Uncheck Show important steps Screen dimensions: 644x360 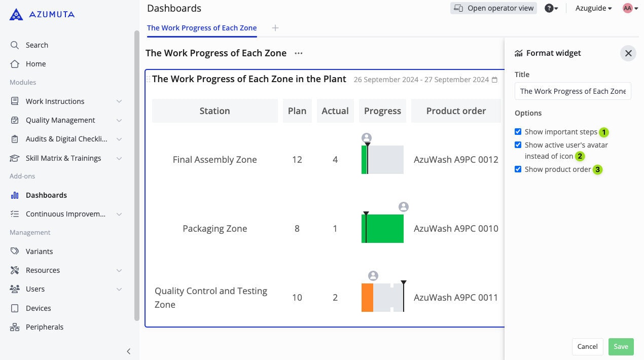tap(518, 132)
